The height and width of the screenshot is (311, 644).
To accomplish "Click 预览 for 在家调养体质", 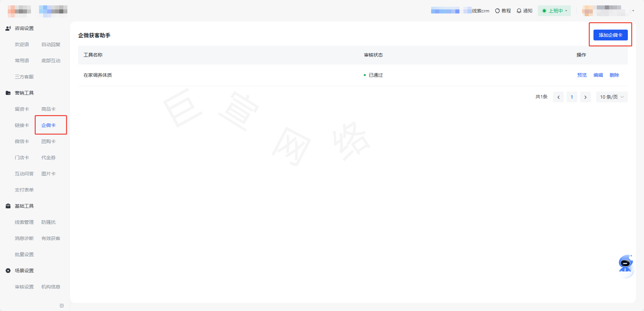I will pyautogui.click(x=582, y=75).
